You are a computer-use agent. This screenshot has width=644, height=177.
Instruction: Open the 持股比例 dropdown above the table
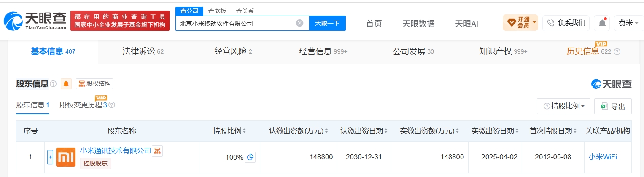click(x=563, y=106)
